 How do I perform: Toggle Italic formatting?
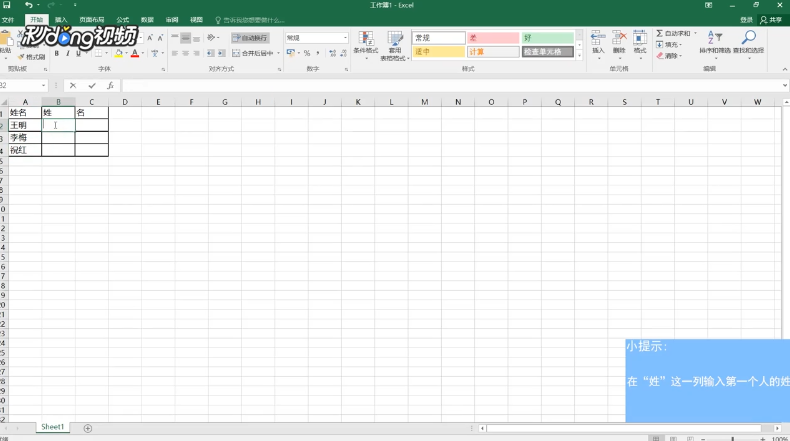point(68,53)
